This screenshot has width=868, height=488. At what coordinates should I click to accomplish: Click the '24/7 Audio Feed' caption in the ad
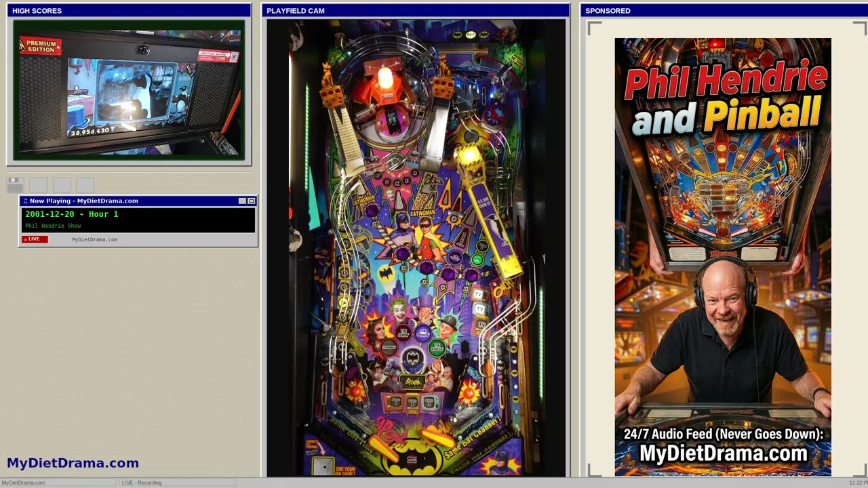point(724,434)
